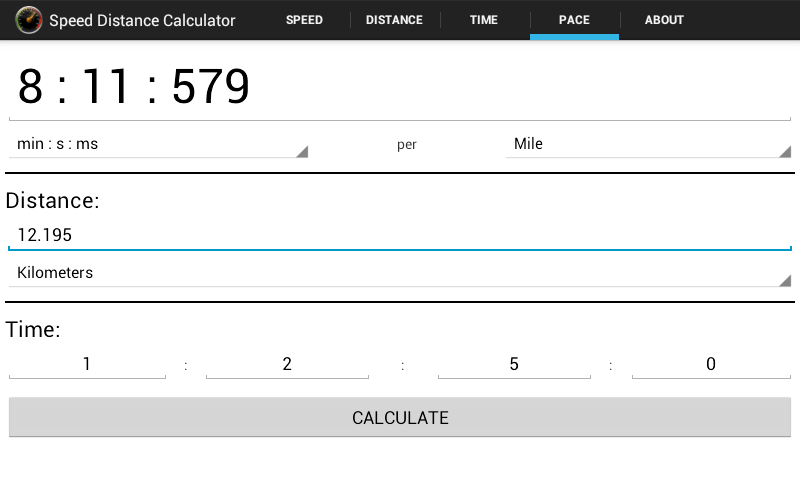Screen dimensions: 800x480
Task: Click the seconds time field showing 5
Action: tap(514, 364)
